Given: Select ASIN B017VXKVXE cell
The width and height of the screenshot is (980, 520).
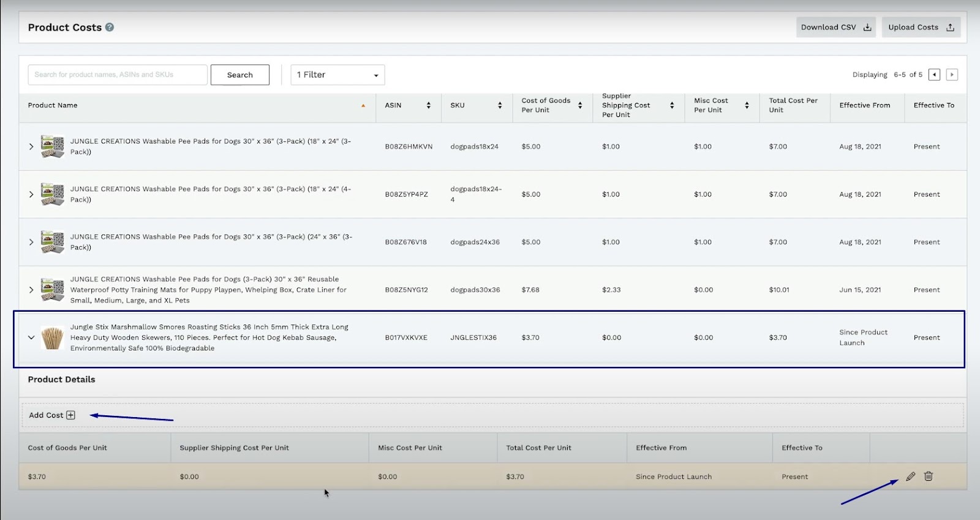Looking at the screenshot, I should pos(406,337).
